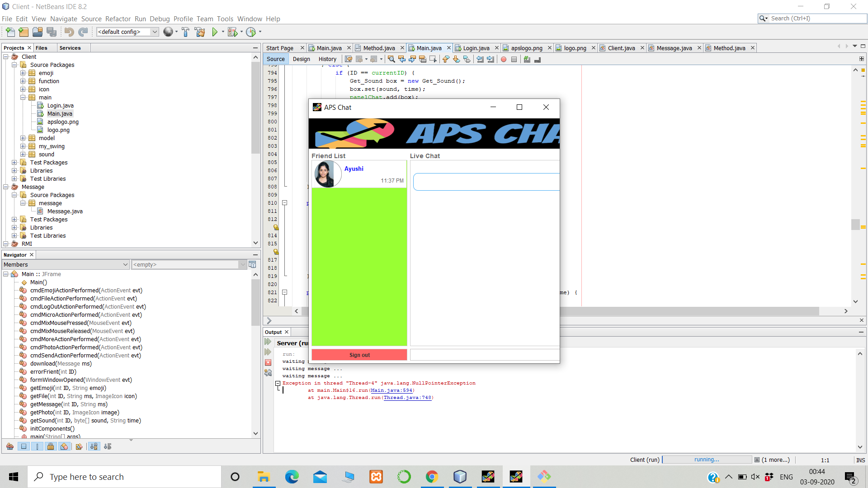Expand the model package node
Screen dimensions: 868x488
click(x=23, y=138)
